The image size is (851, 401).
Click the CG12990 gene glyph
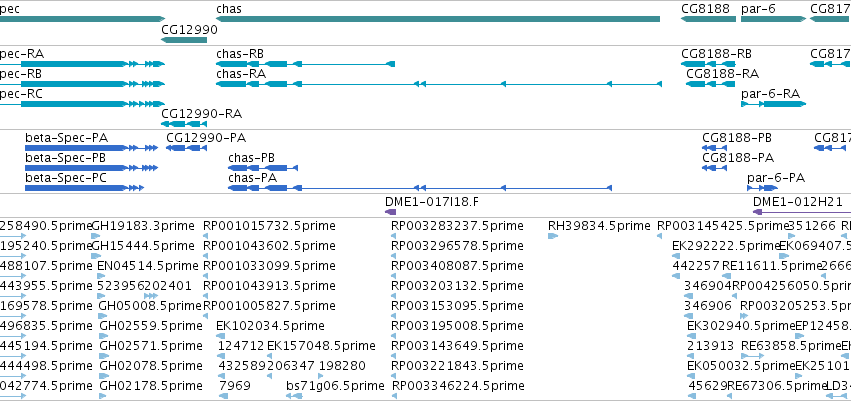[184, 40]
